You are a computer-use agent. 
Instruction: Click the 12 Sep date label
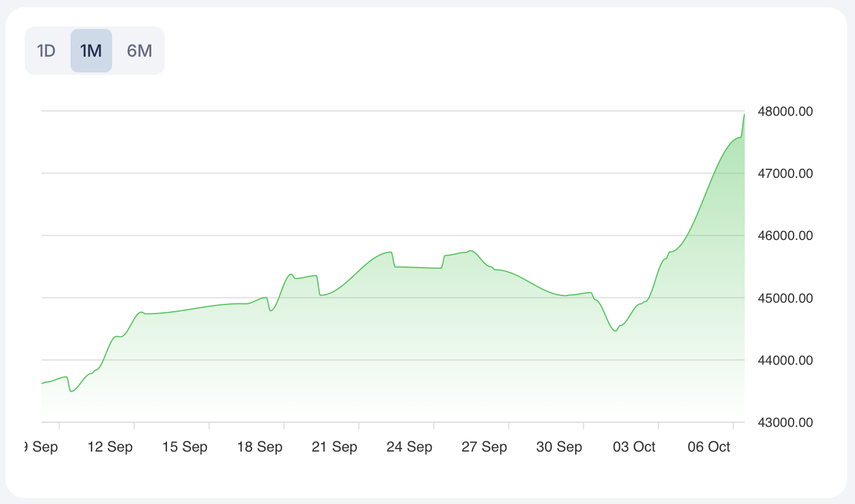pyautogui.click(x=110, y=447)
